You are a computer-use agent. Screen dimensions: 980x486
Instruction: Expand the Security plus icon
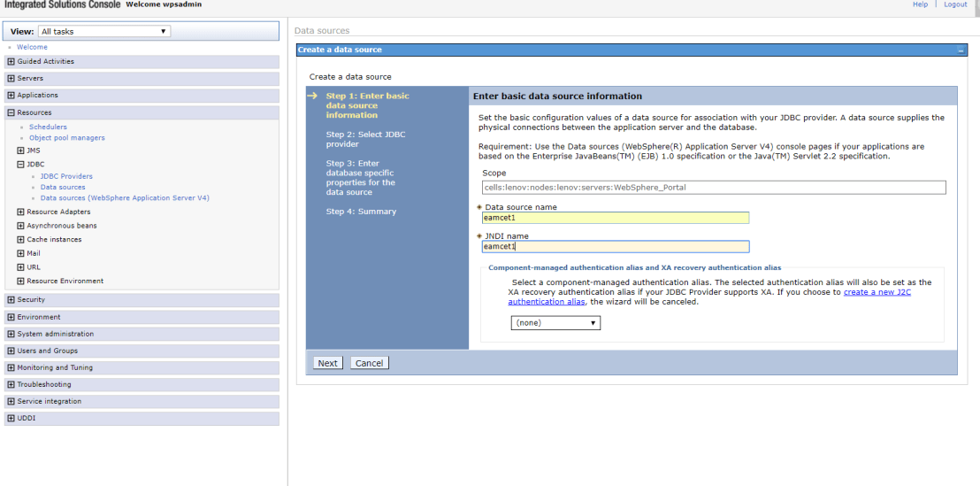point(11,300)
